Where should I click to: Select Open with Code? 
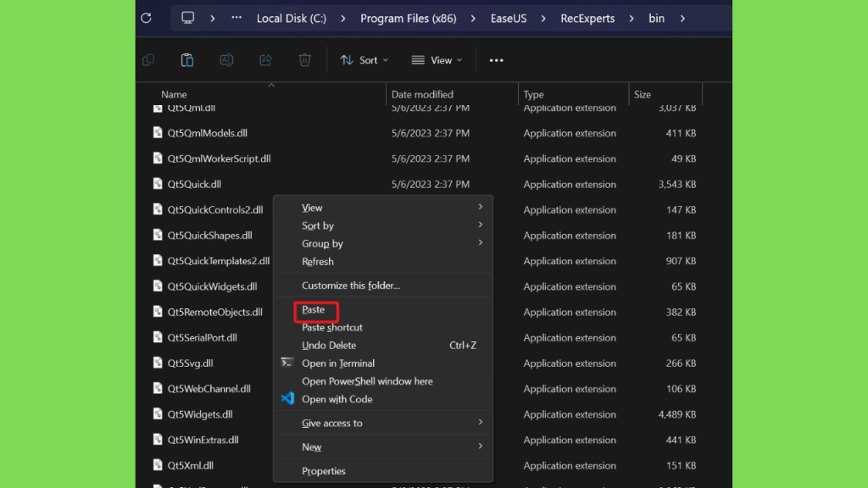pos(383,399)
